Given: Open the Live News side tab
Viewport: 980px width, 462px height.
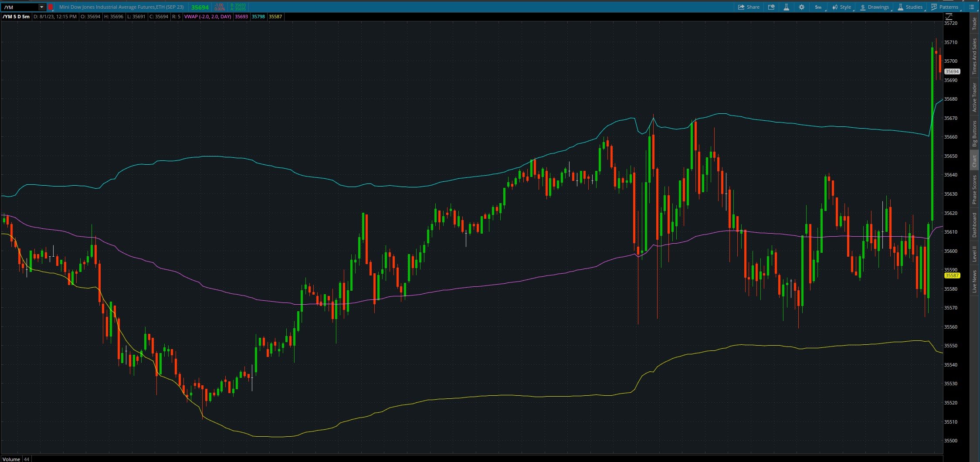Looking at the screenshot, I should (975, 282).
